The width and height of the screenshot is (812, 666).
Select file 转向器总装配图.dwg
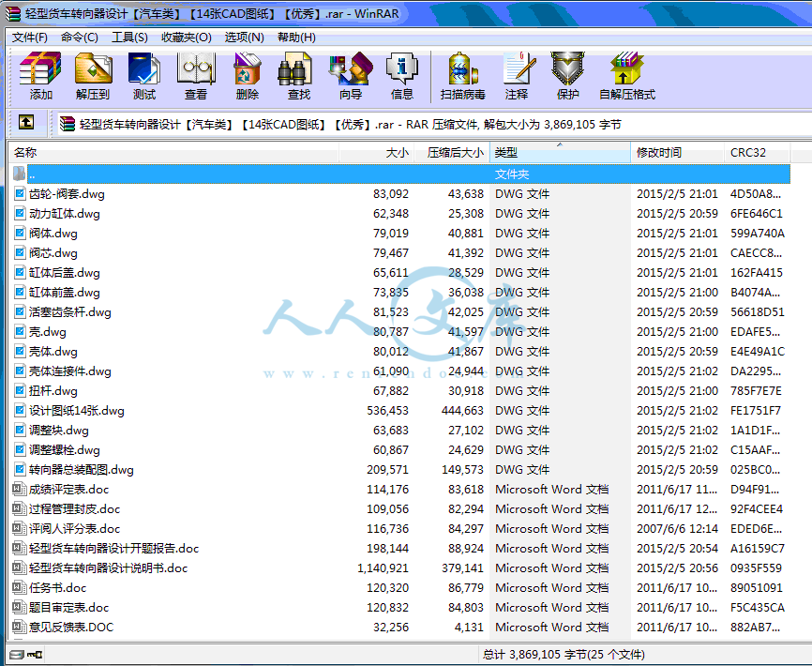[82, 470]
